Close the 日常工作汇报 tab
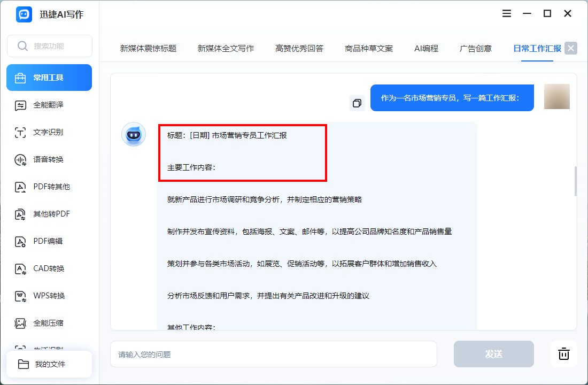 click(x=570, y=48)
